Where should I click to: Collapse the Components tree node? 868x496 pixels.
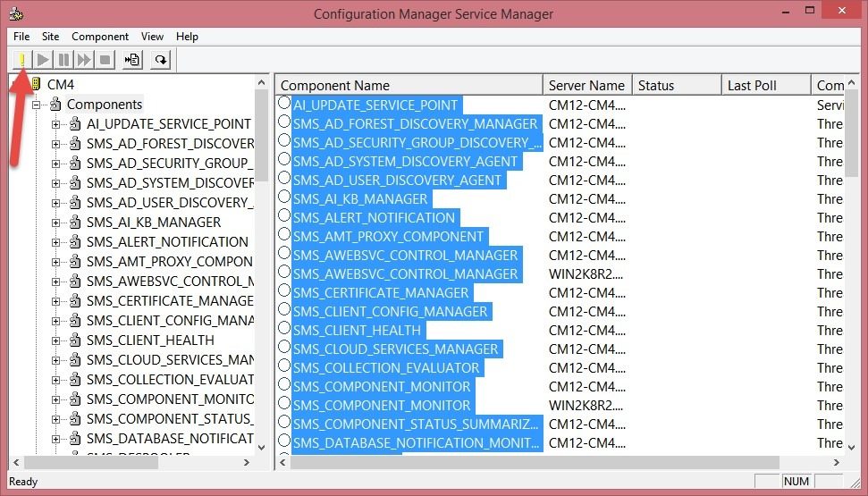[x=36, y=105]
